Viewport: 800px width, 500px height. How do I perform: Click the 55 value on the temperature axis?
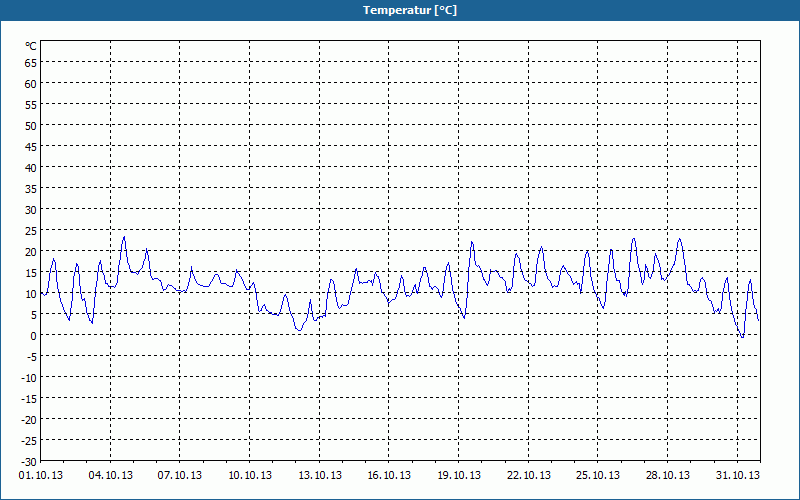pyautogui.click(x=31, y=105)
